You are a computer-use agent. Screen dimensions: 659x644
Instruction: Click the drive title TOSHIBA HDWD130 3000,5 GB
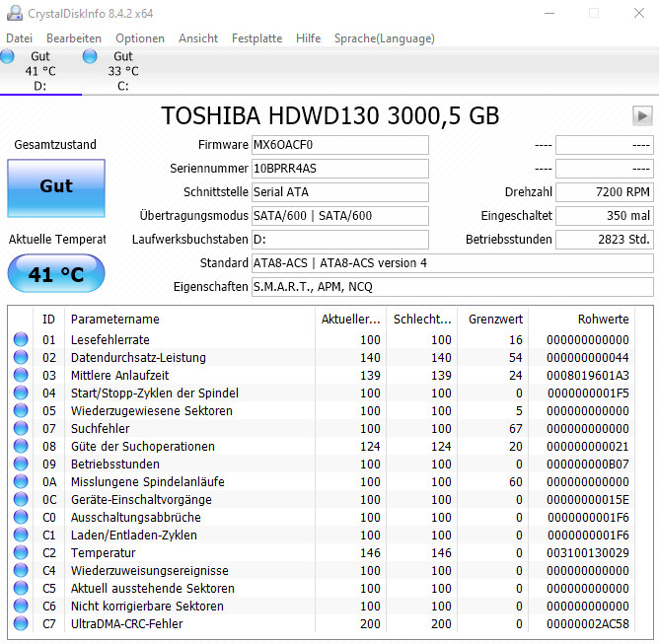[x=330, y=116]
